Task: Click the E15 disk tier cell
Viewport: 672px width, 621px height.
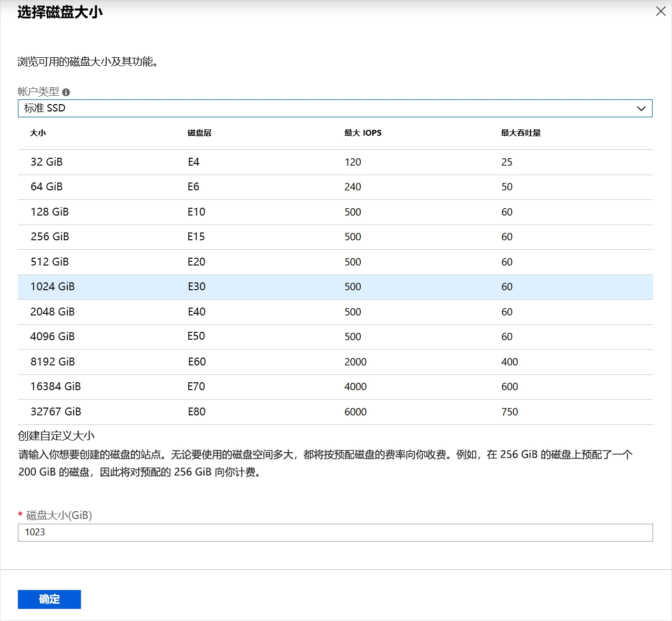Action: coord(196,237)
